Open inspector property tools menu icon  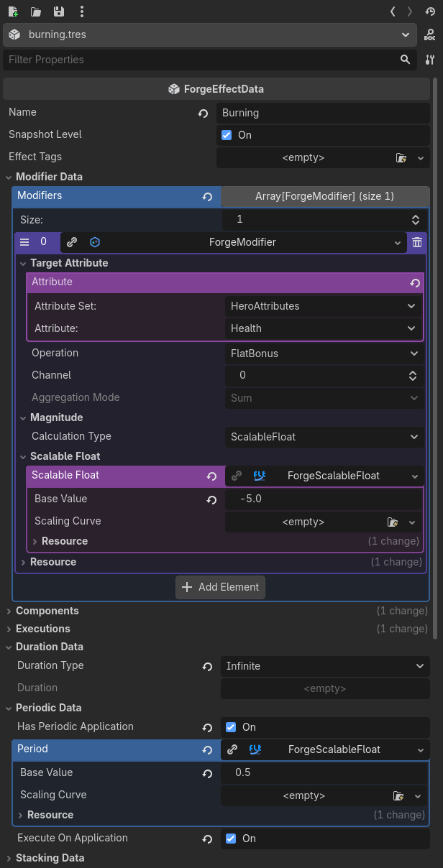[x=430, y=60]
